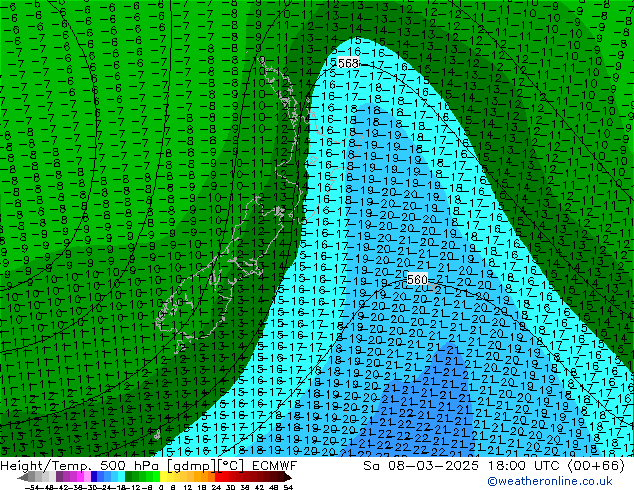Click the 560 height contour label
634x490 pixels.
(x=417, y=279)
